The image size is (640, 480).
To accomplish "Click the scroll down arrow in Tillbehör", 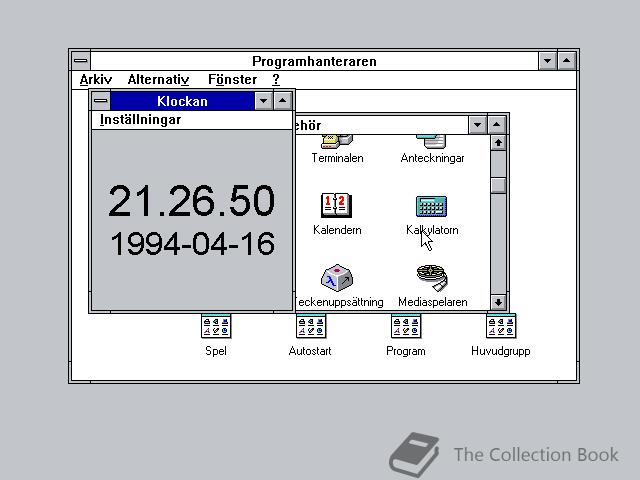I will [498, 302].
